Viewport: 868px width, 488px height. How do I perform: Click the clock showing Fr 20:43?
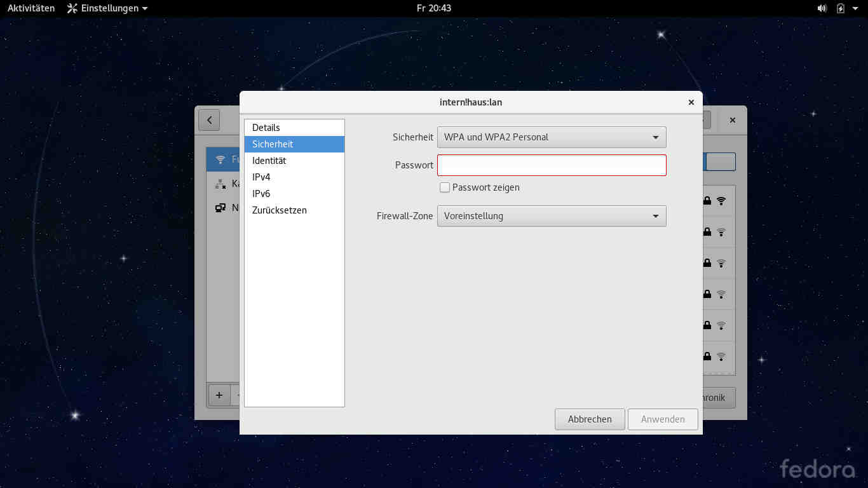click(x=434, y=8)
